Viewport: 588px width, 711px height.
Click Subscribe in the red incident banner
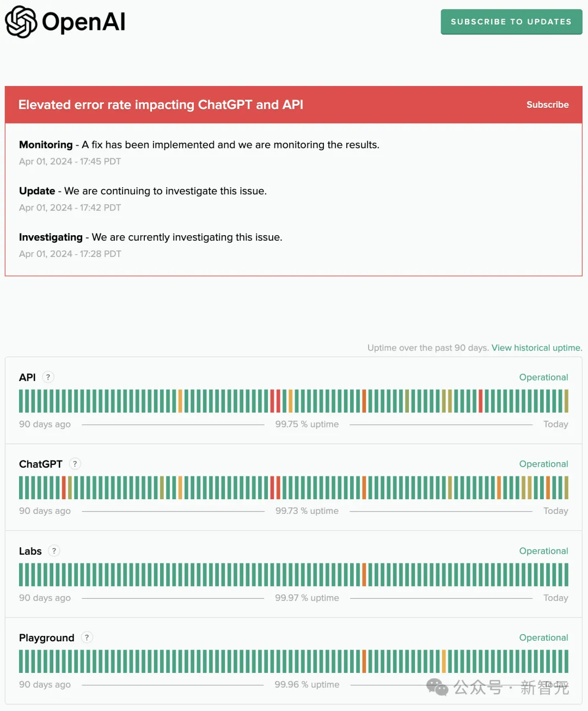(547, 105)
